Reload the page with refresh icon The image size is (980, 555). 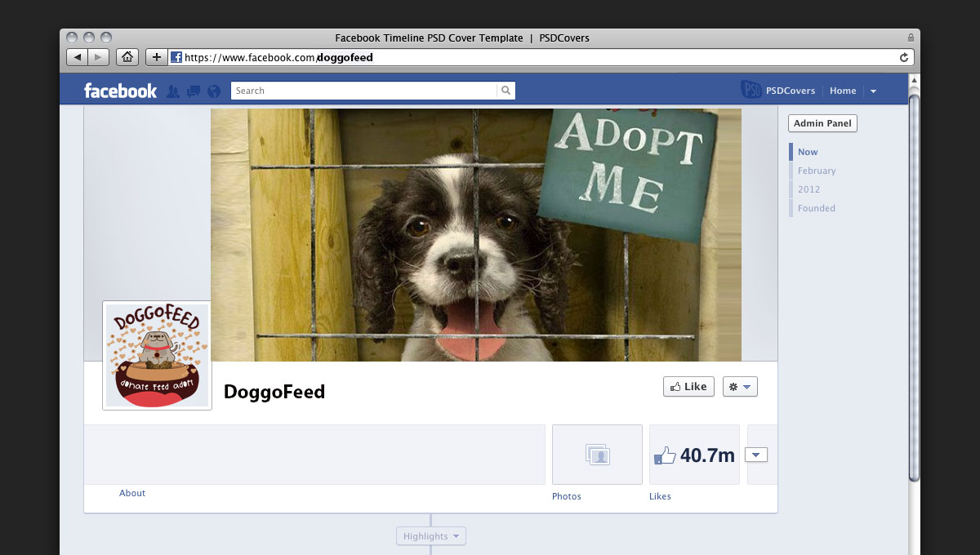(x=903, y=57)
